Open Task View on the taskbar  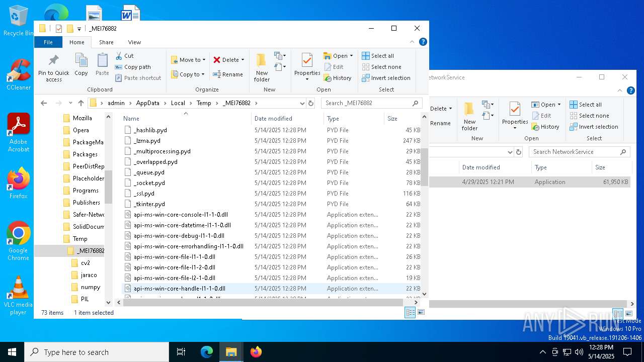[x=181, y=352]
